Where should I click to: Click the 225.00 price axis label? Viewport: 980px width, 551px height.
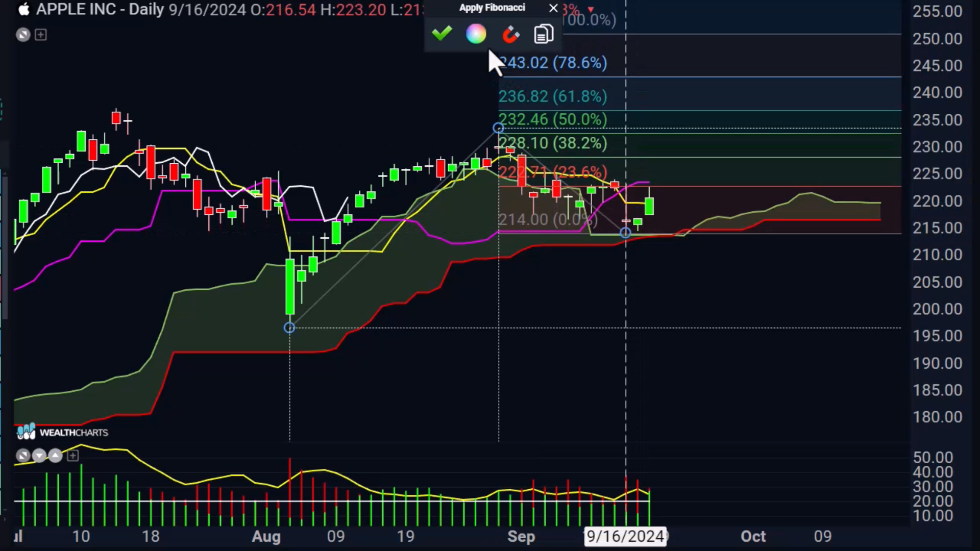937,174
